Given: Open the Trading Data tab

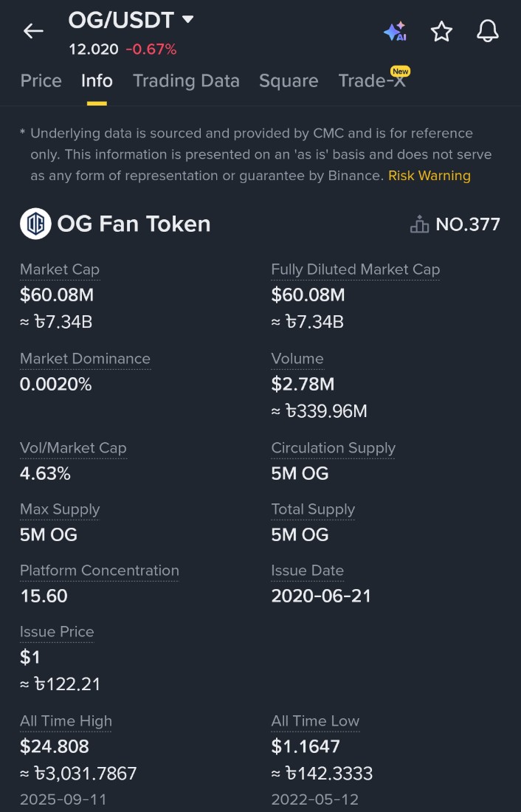Looking at the screenshot, I should [186, 80].
